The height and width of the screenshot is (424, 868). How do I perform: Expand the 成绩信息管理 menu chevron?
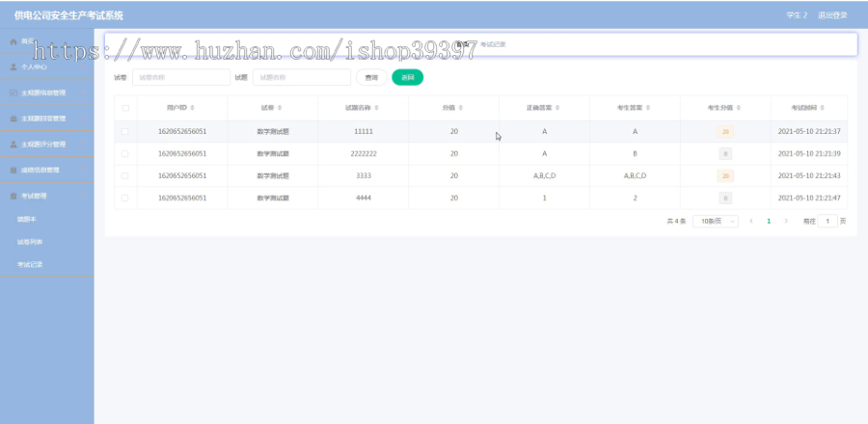pos(83,171)
